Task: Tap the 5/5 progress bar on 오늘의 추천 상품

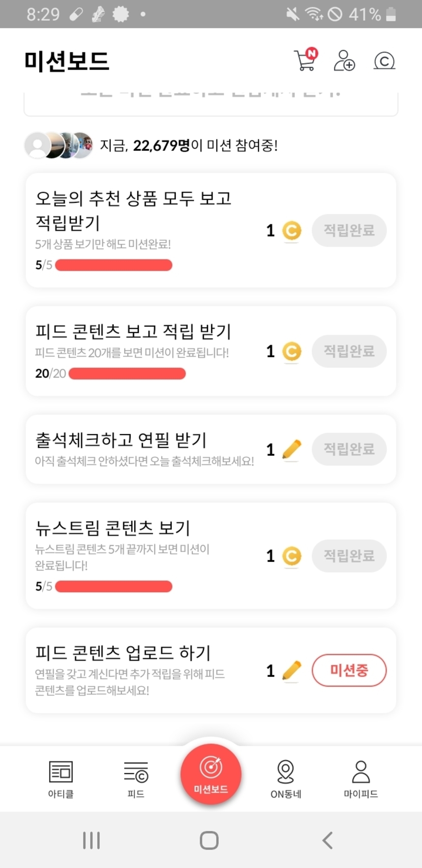Action: (113, 265)
